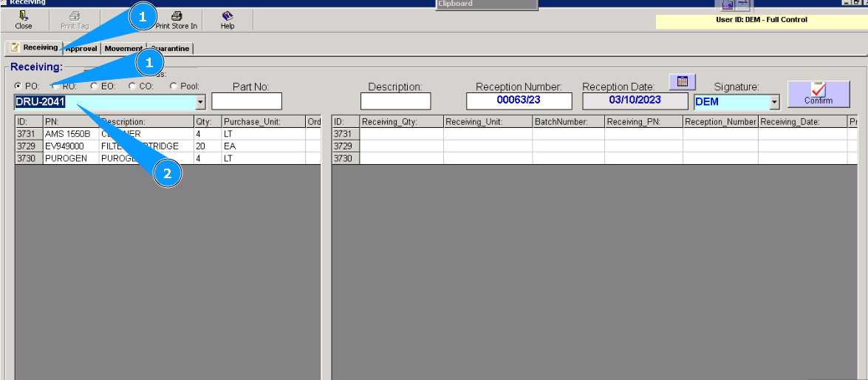Click the Description input field
868x380 pixels.
click(395, 101)
